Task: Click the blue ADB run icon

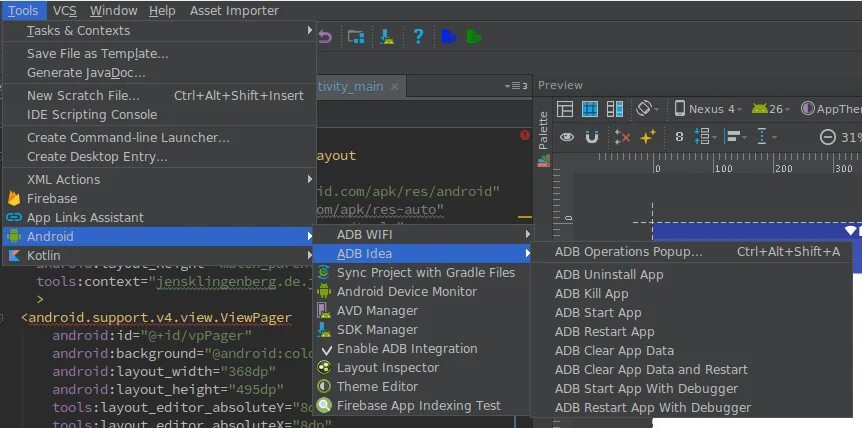Action: coord(449,37)
